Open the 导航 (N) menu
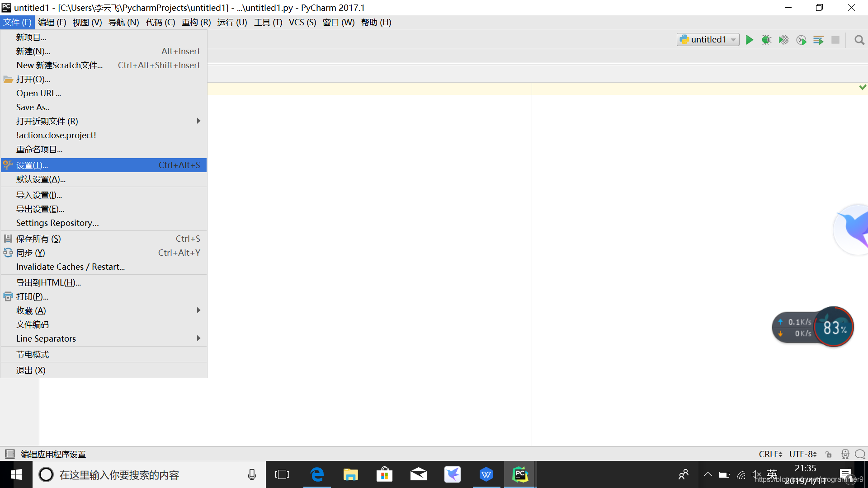The image size is (868, 488). pyautogui.click(x=124, y=22)
